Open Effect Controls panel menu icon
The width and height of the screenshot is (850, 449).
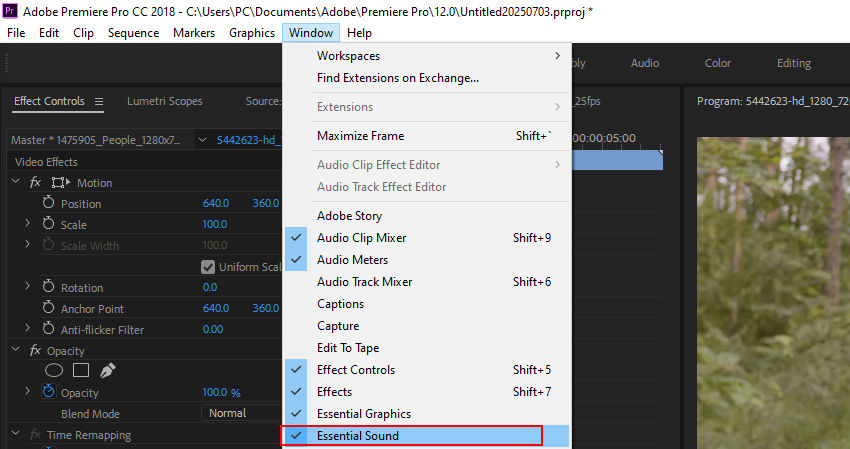99,101
